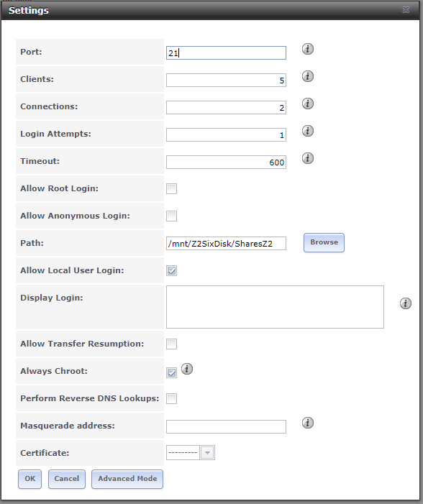Click info icon for Masquerade address
The width and height of the screenshot is (423, 504).
[307, 423]
